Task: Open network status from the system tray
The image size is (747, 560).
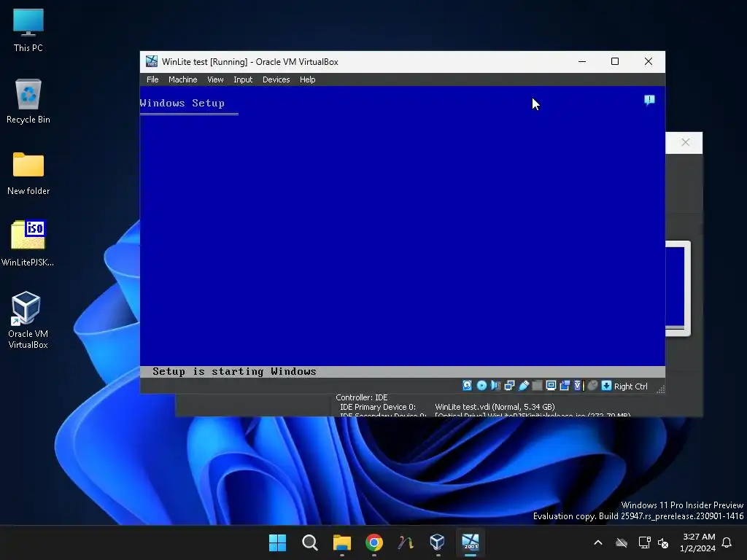Action: [644, 542]
